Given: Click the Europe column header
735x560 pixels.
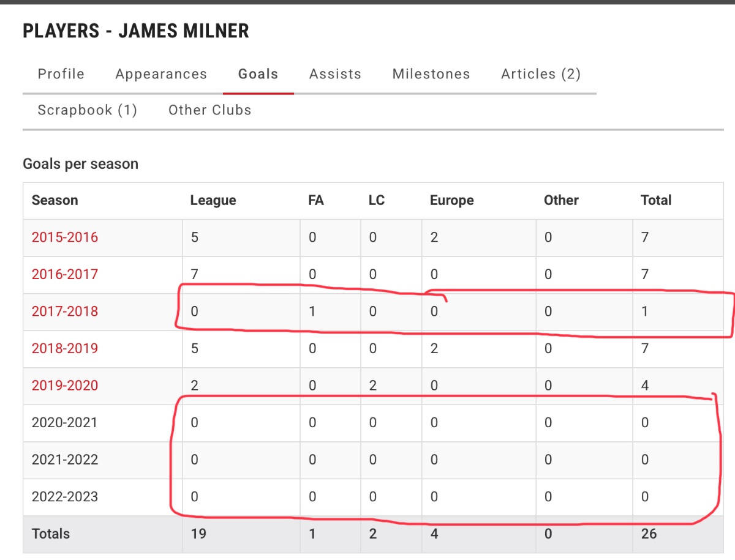Looking at the screenshot, I should pos(452,200).
